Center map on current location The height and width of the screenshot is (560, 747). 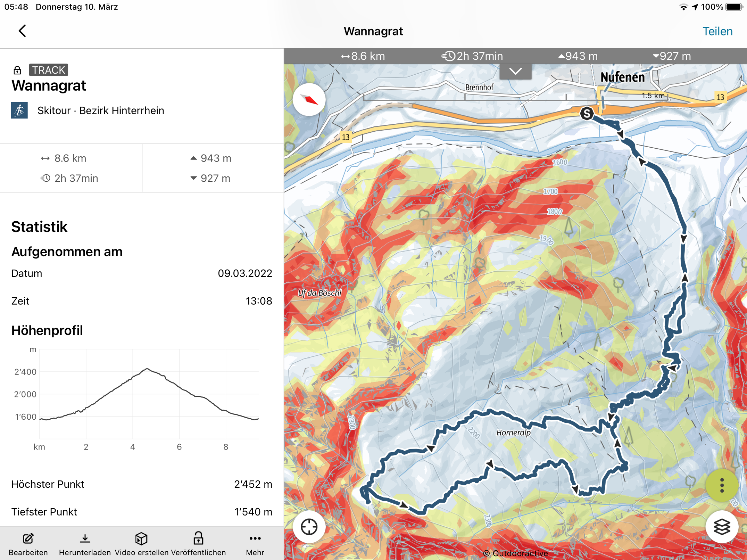[309, 526]
